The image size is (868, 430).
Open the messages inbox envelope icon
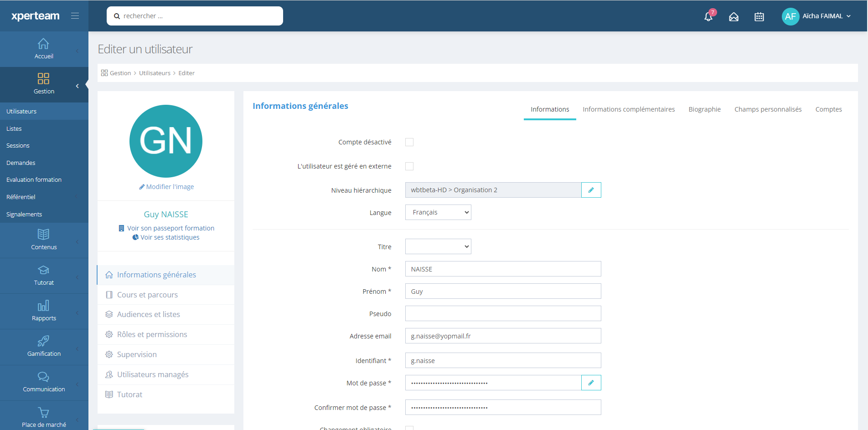(734, 17)
